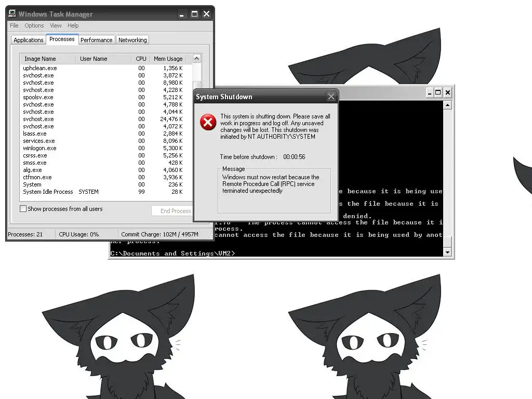Viewport: 532px width, 399px height.
Task: Sort by Image Name column header
Action: click(x=48, y=59)
